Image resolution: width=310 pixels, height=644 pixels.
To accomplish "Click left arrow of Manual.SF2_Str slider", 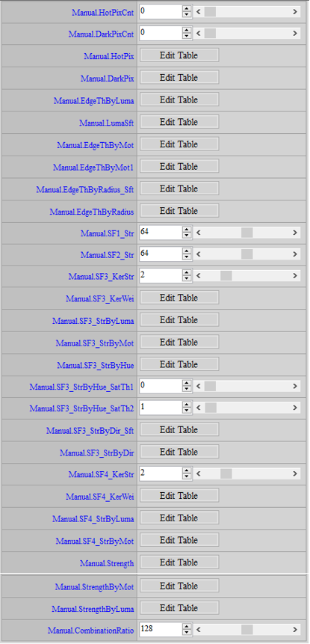I will pos(199,255).
